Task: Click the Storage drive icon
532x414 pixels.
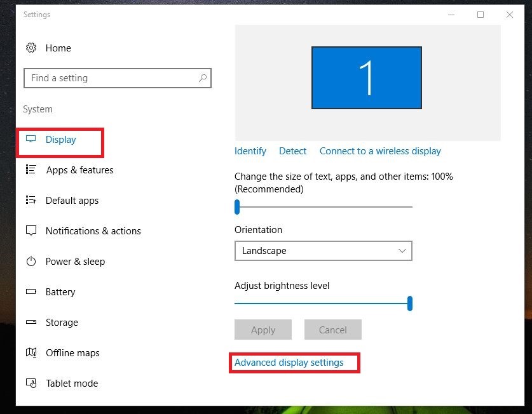Action: pos(31,322)
